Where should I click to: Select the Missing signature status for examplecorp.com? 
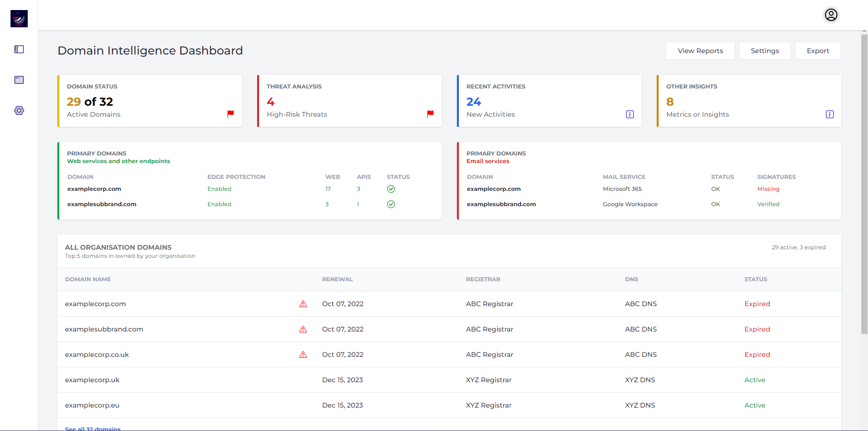pyautogui.click(x=768, y=189)
